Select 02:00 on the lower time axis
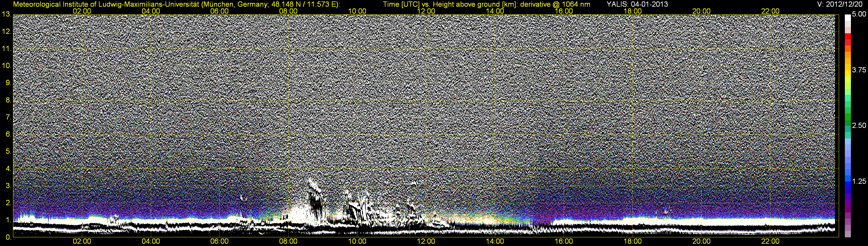Image resolution: width=868 pixels, height=246 pixels. click(82, 241)
